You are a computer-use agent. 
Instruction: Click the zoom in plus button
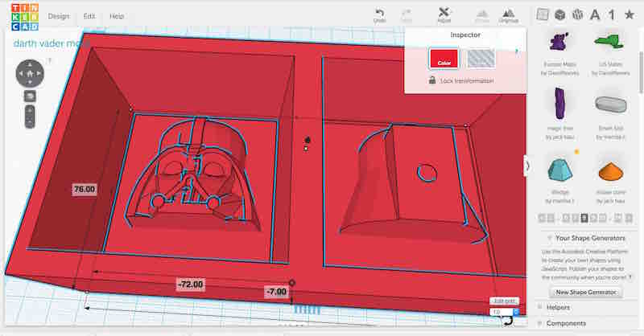30,111
